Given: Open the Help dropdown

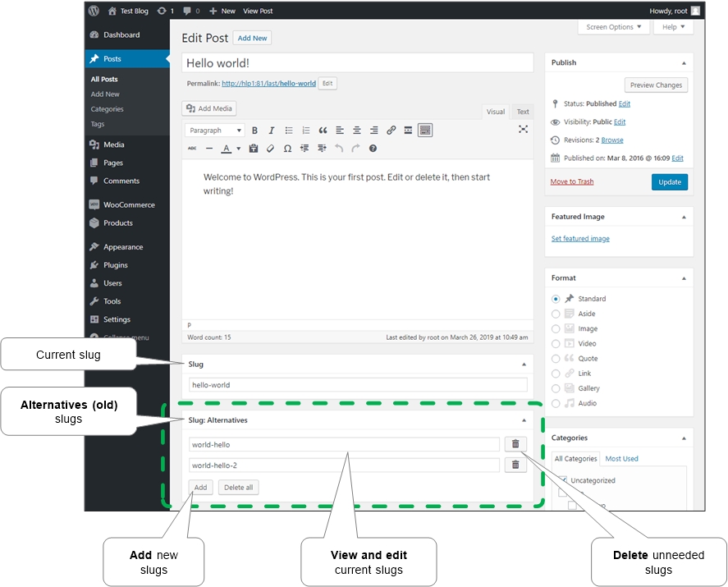Looking at the screenshot, I should coord(673,27).
